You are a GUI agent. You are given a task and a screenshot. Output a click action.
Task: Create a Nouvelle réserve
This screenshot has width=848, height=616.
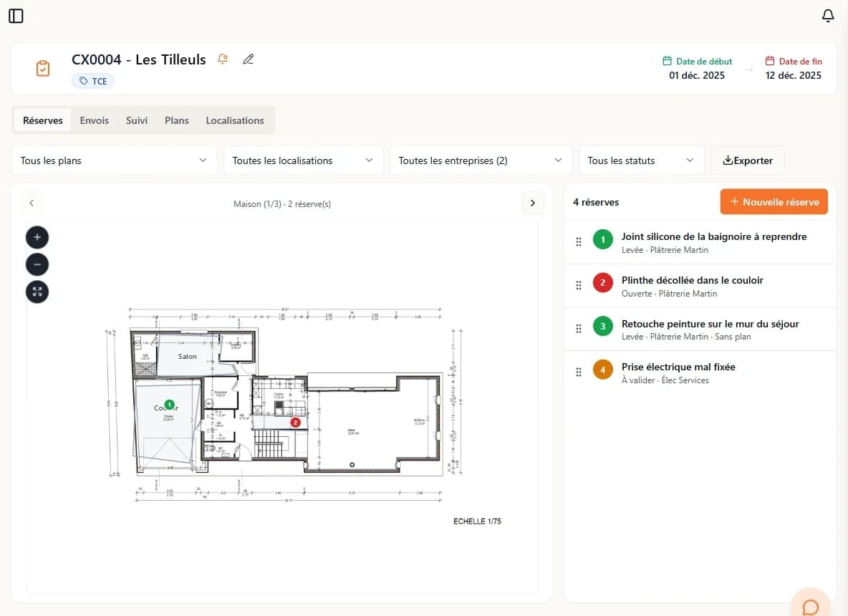pos(774,202)
